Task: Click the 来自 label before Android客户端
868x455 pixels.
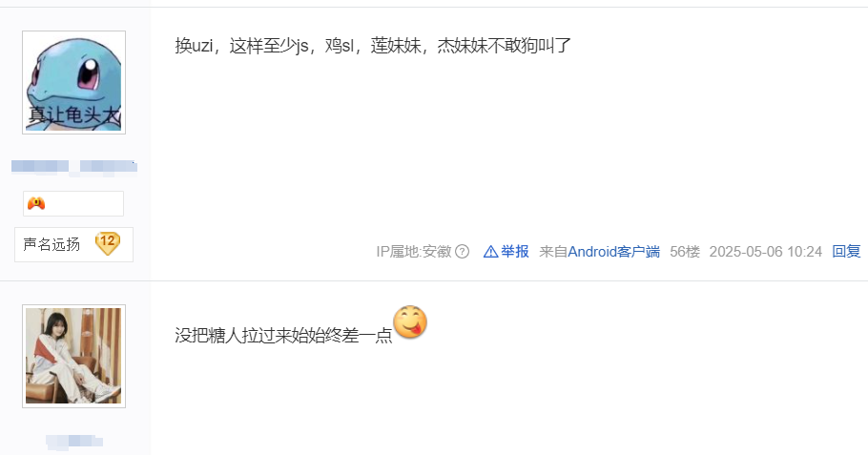Action: click(x=553, y=252)
